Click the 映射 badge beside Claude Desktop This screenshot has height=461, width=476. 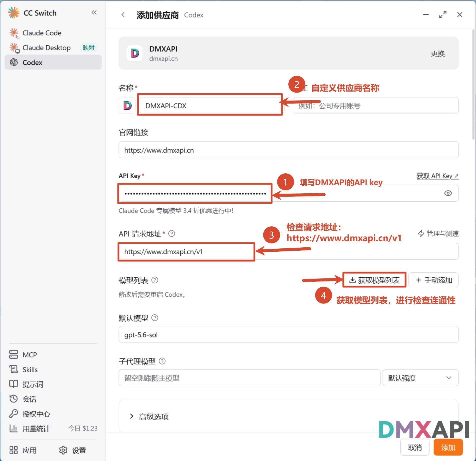[89, 48]
